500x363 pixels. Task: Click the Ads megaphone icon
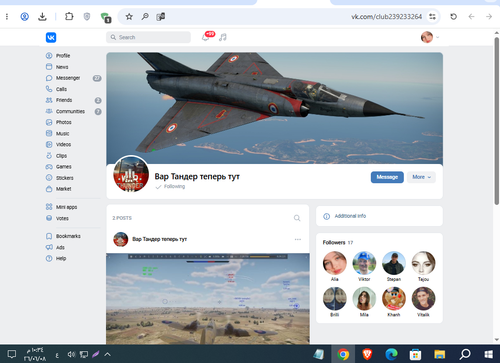[x=49, y=247]
